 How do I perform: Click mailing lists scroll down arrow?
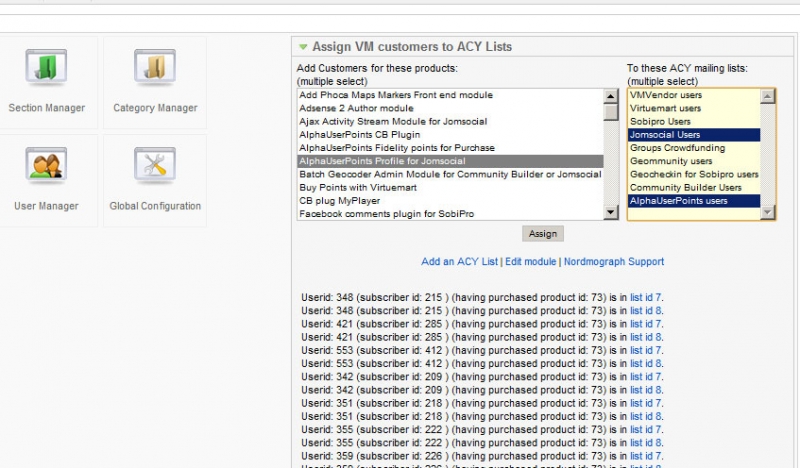[x=767, y=212]
